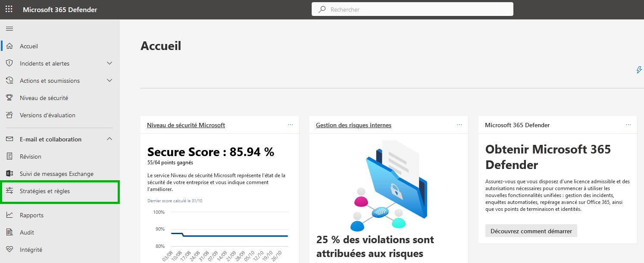Open the app launcher waffle icon
The image size is (644, 263).
pyautogui.click(x=9, y=9)
